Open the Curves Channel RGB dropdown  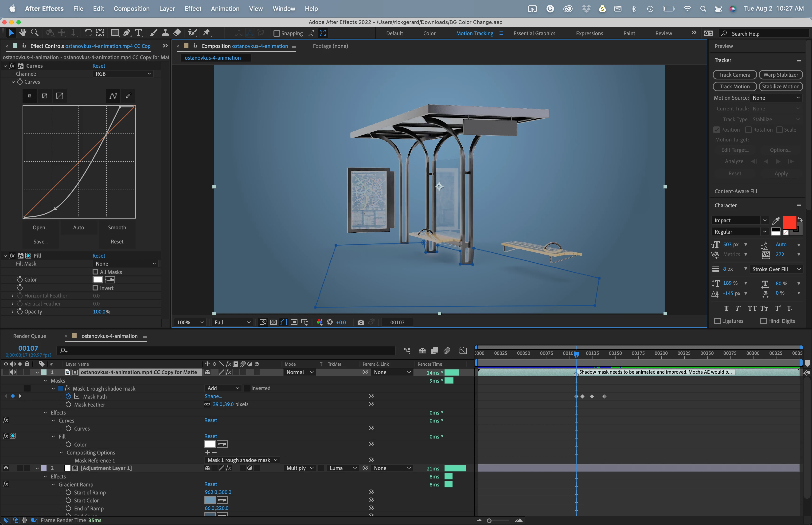click(x=123, y=74)
